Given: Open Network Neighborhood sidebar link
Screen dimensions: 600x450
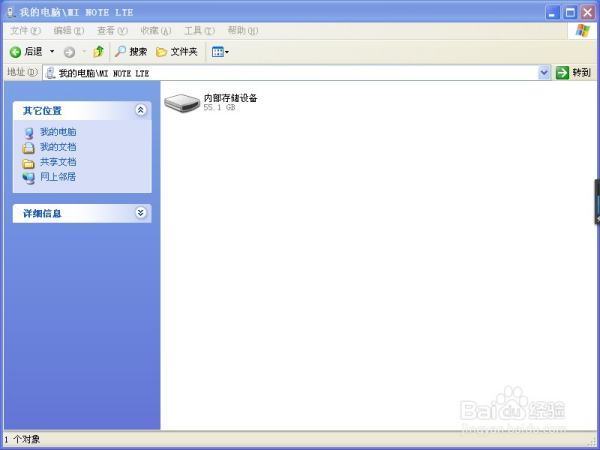Looking at the screenshot, I should click(58, 177).
